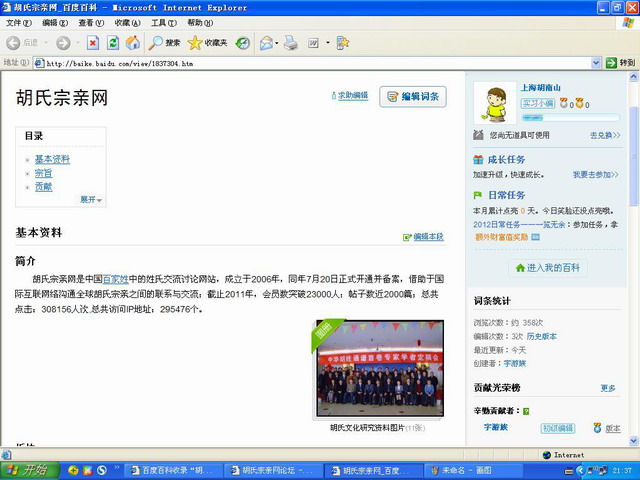Image resolution: width=640 pixels, height=480 pixels.
Task: Click the help question mark near 辛勤贡献者
Action: click(526, 411)
